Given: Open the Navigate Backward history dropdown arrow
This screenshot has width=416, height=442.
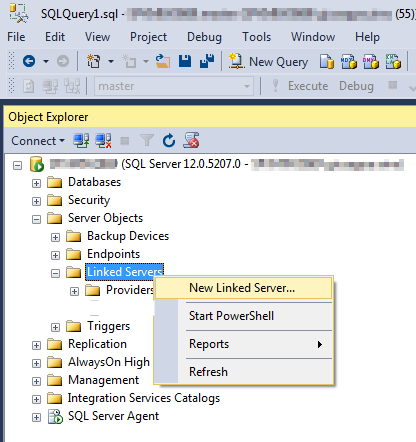Looking at the screenshot, I should 46,62.
